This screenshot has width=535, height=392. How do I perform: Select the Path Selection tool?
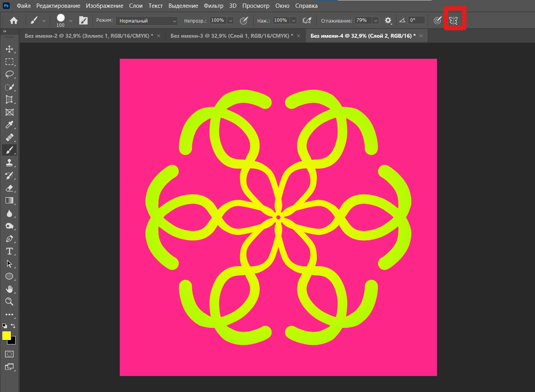(9, 264)
